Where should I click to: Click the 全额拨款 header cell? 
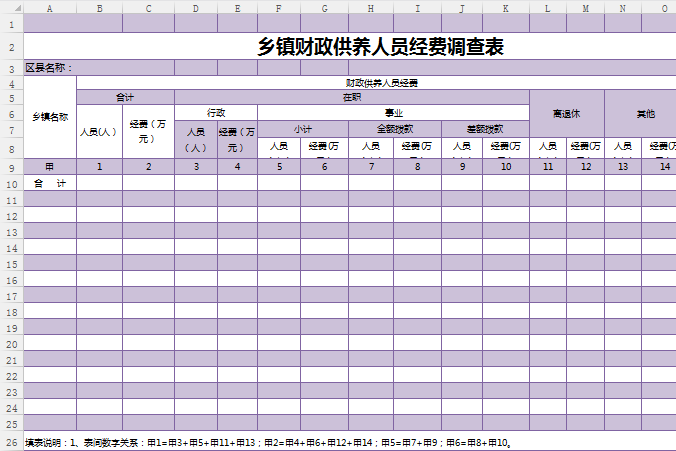coord(394,128)
